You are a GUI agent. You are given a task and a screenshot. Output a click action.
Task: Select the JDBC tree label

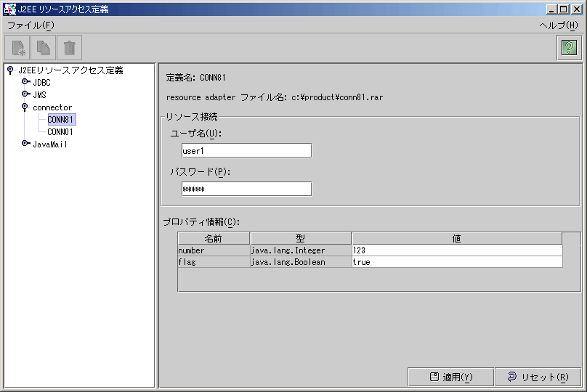tap(41, 82)
